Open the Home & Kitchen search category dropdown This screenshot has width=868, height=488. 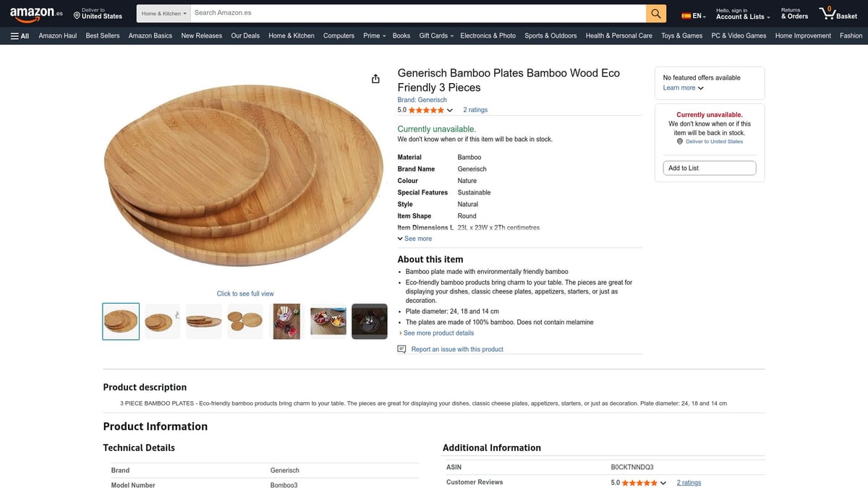tap(164, 14)
